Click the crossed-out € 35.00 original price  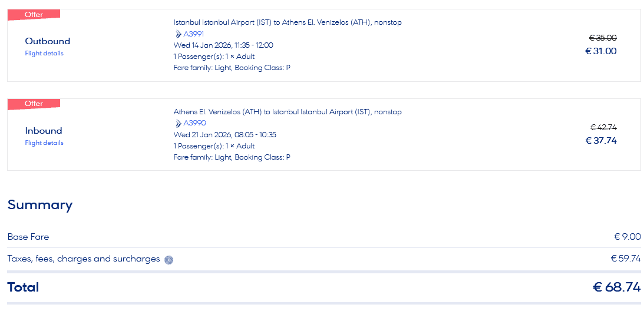click(603, 38)
